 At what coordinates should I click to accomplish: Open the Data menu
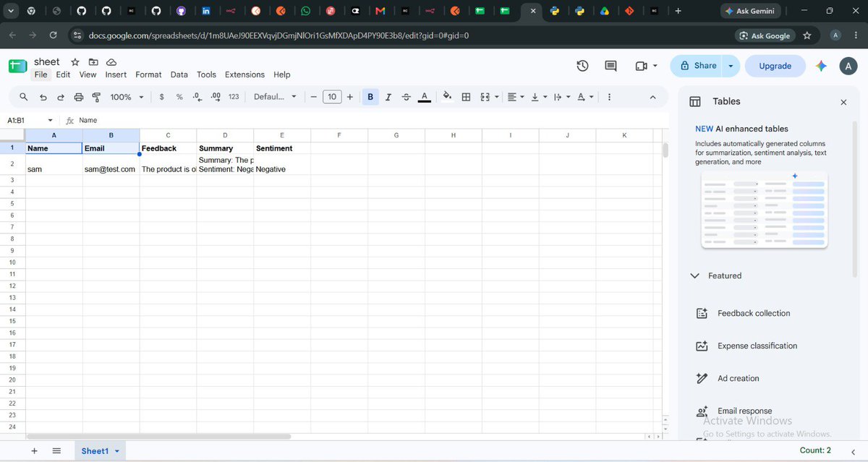[x=179, y=74]
